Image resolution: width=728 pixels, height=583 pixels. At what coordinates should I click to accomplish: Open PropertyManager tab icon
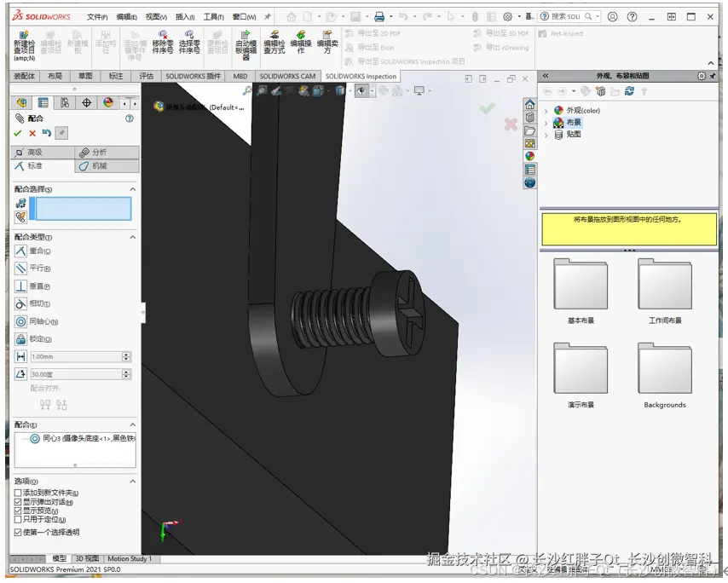[43, 102]
